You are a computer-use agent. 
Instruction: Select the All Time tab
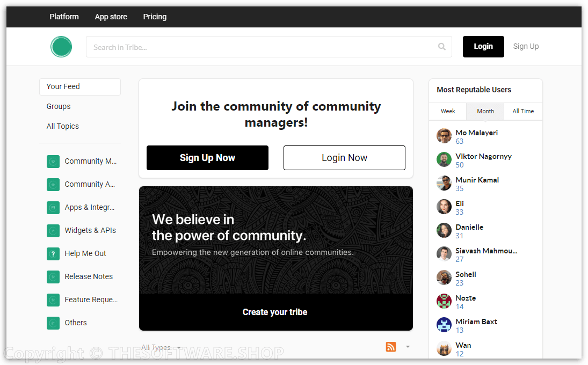coord(523,111)
